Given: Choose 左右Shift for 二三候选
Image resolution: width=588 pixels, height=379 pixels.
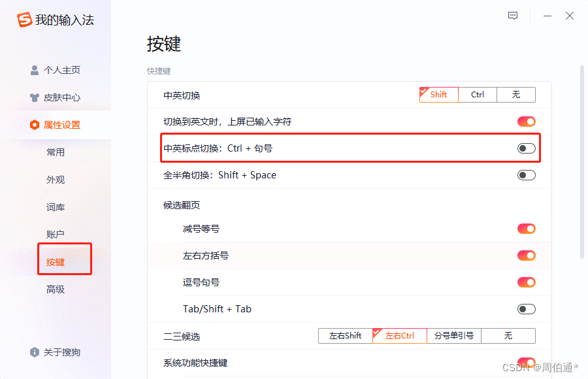Looking at the screenshot, I should click(x=345, y=336).
